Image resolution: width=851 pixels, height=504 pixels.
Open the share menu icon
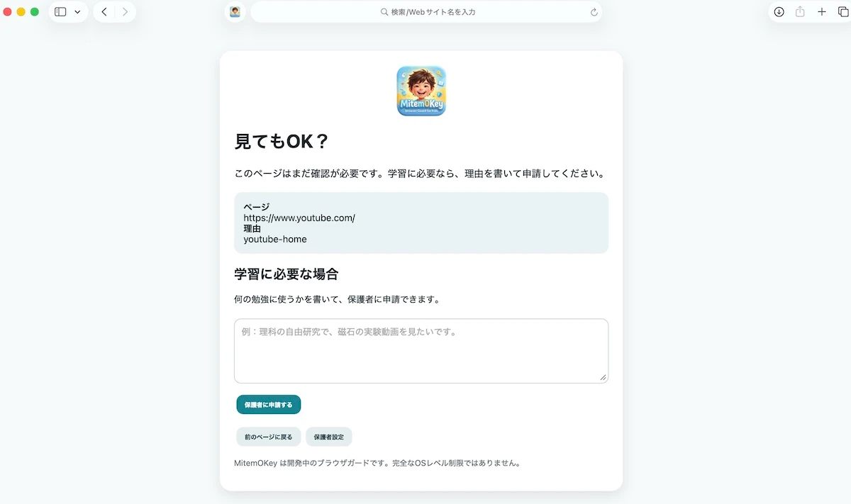800,12
